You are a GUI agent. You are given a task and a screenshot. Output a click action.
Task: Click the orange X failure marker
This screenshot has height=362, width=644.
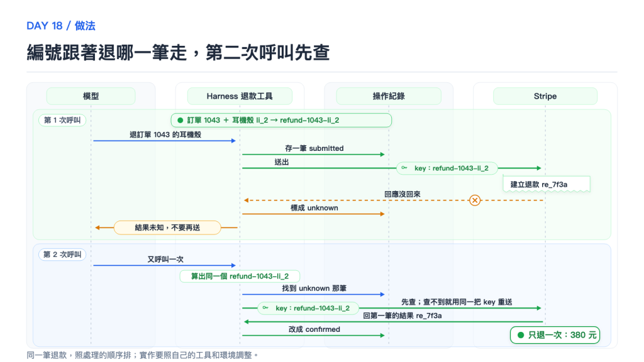click(475, 200)
